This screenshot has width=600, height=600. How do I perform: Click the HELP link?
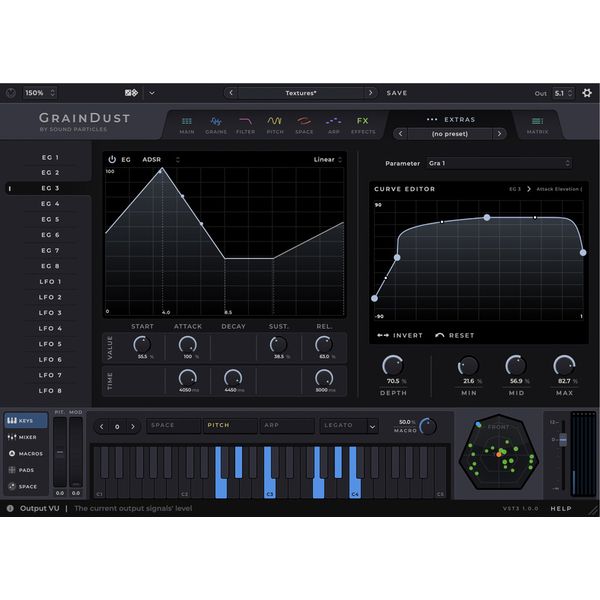[x=561, y=509]
